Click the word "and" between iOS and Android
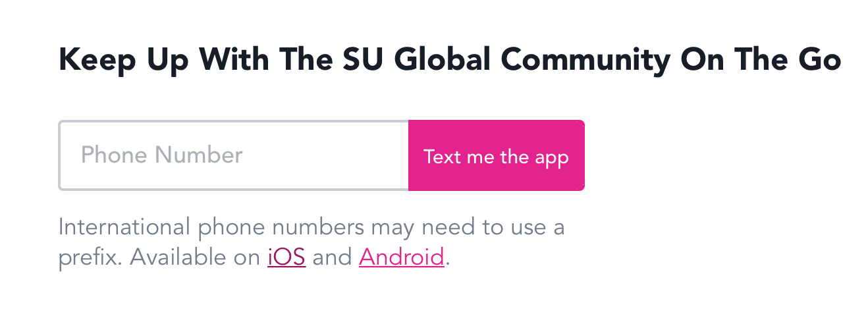Screen dimensions: 868x320 tap(333, 257)
